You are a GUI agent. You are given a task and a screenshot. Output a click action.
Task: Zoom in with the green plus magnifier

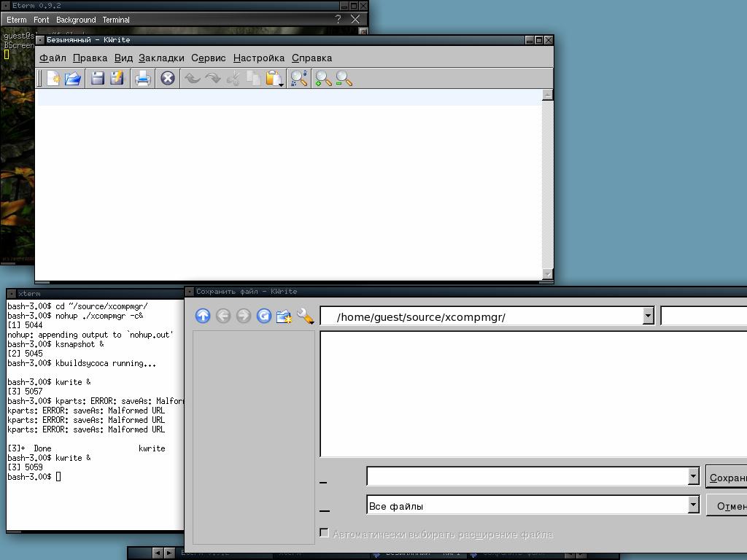(x=323, y=79)
